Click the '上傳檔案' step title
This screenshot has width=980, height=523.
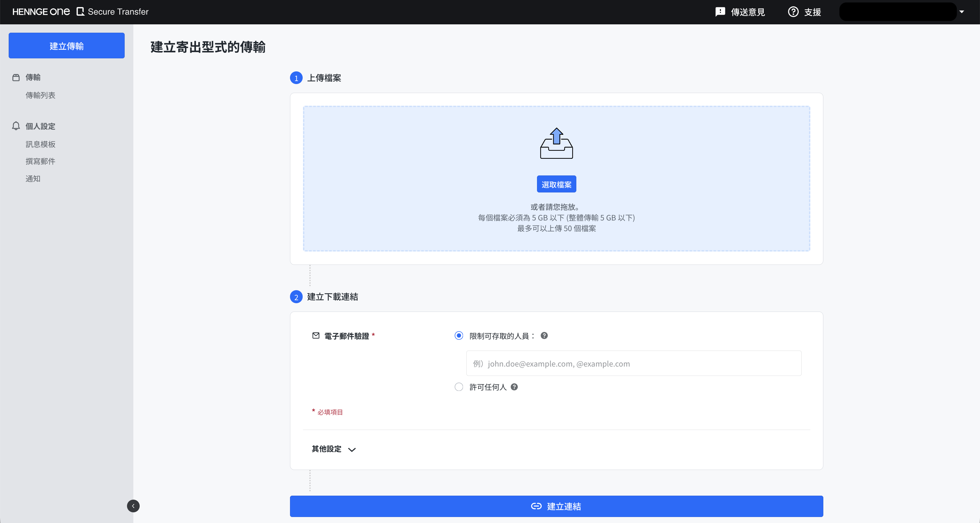(x=324, y=78)
